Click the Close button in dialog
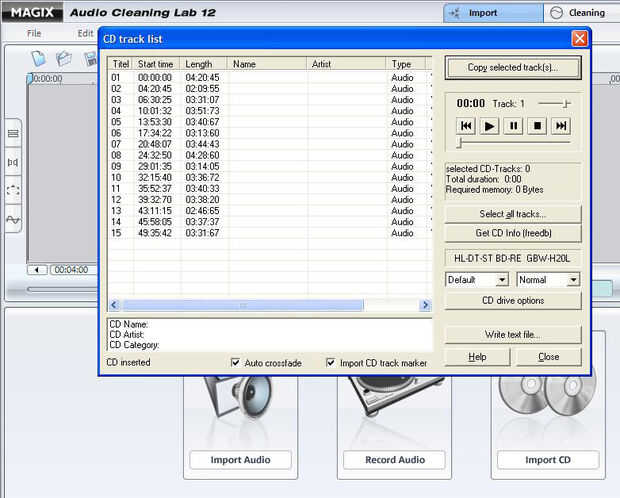The height and width of the screenshot is (498, 620). (x=549, y=357)
